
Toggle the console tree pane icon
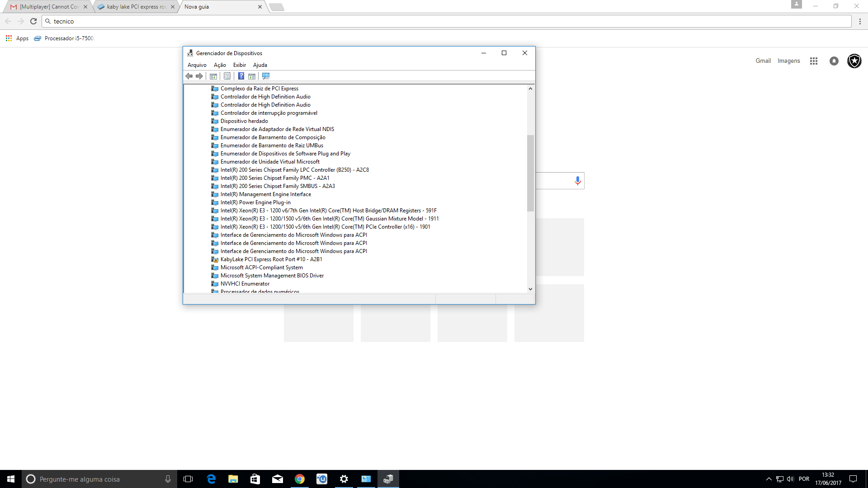pos(213,76)
